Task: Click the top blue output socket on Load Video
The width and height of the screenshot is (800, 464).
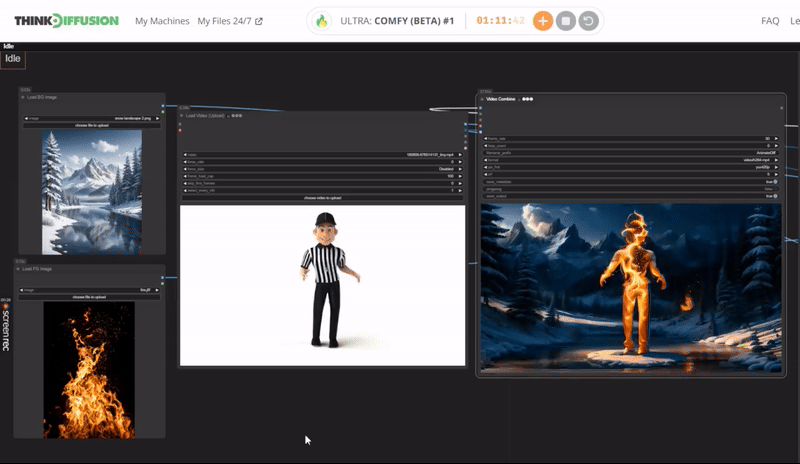Action: pos(465,124)
